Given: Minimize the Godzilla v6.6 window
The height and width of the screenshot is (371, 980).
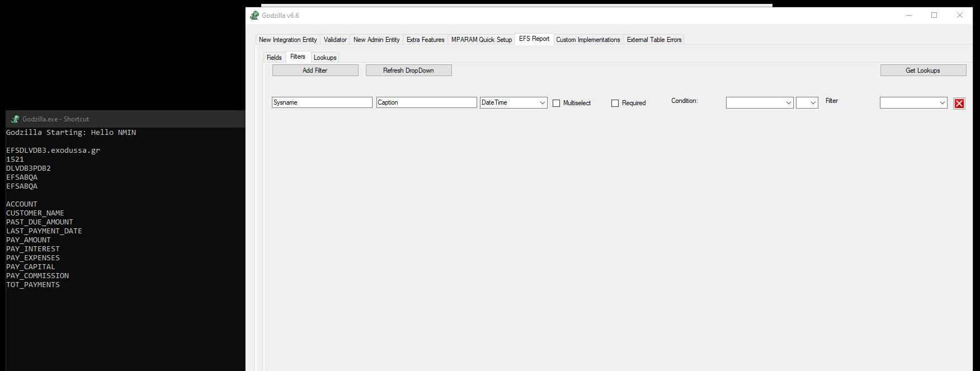Looking at the screenshot, I should 908,16.
